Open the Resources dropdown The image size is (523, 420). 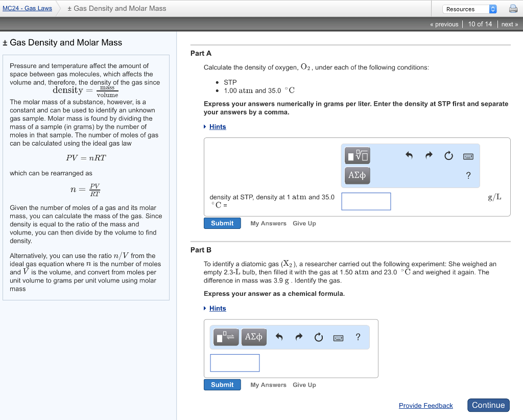point(469,9)
